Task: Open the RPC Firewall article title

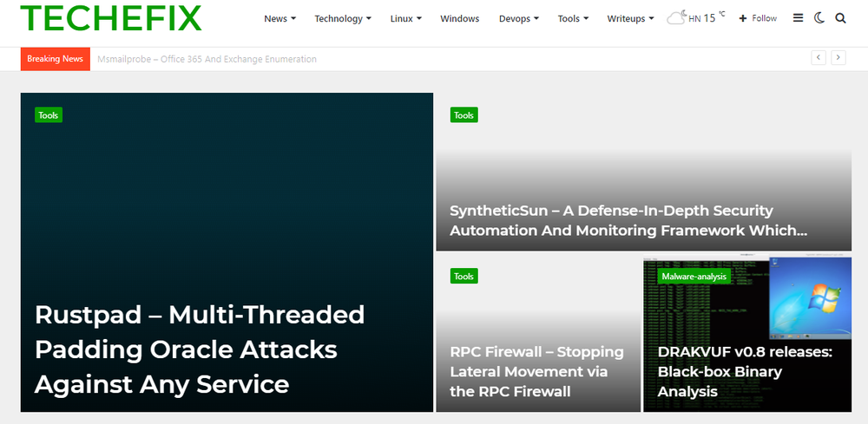Action: pyautogui.click(x=537, y=371)
